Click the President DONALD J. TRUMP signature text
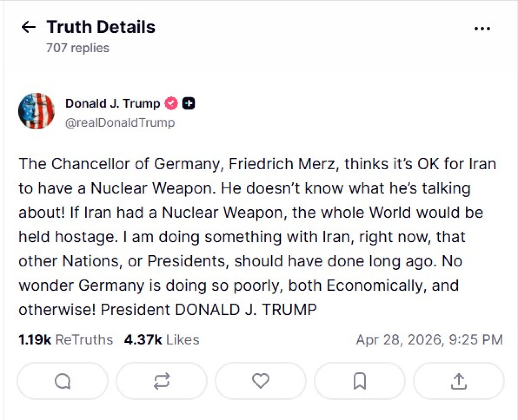Viewport: 518px width, 420px height. [208, 310]
